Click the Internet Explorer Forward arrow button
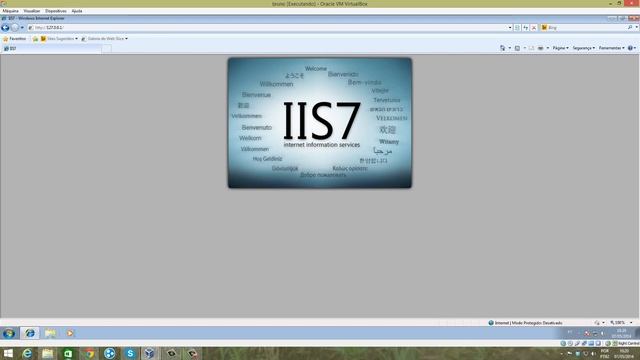The image size is (640, 360). click(15, 27)
